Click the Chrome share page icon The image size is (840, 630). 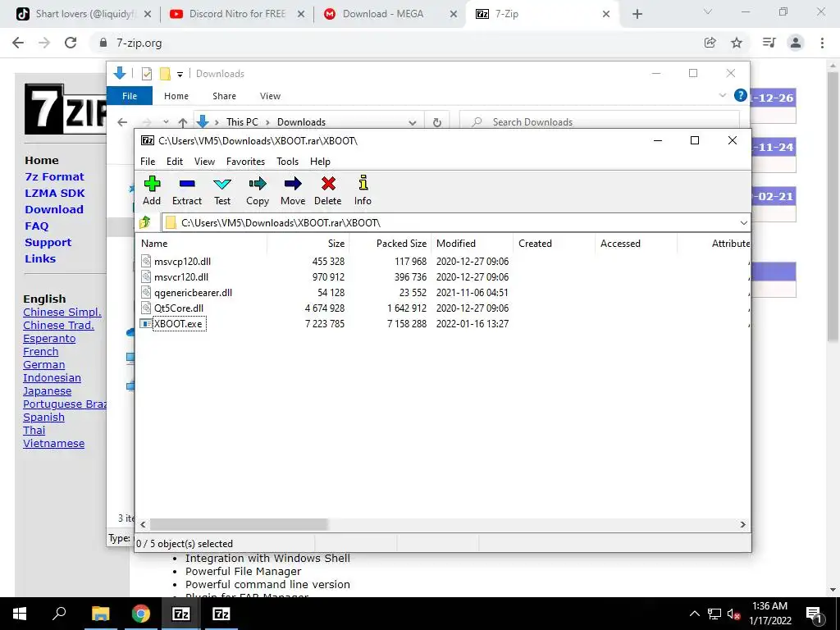pyautogui.click(x=710, y=43)
